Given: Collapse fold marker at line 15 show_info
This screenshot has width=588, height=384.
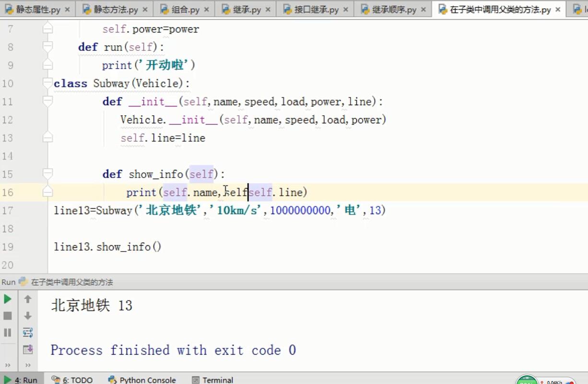Looking at the screenshot, I should (47, 174).
